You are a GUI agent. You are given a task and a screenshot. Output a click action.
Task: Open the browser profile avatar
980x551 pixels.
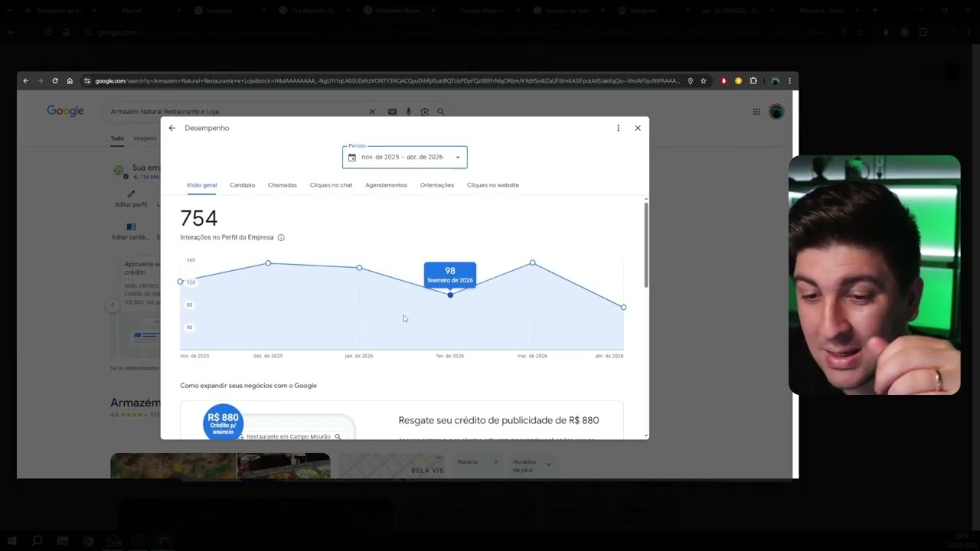(775, 81)
